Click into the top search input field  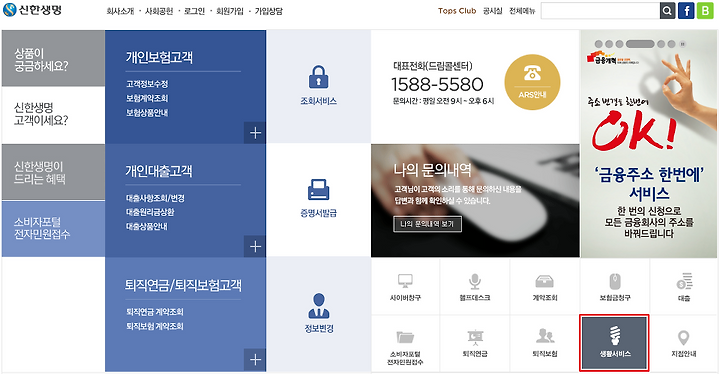tap(600, 11)
